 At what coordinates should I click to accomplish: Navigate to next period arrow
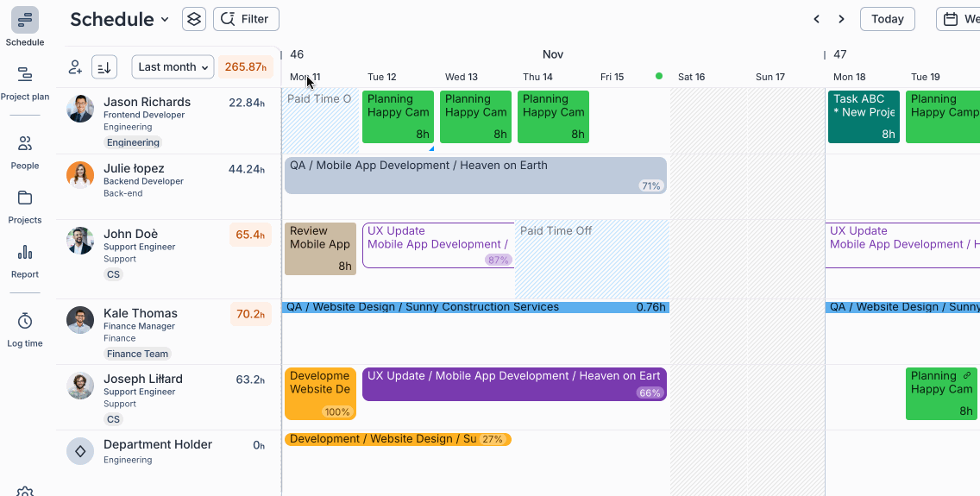point(841,19)
